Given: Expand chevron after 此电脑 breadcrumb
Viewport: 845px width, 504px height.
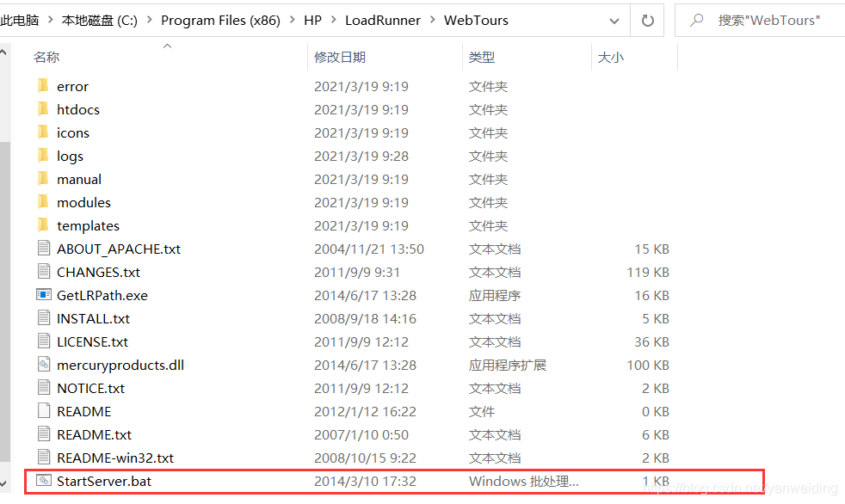Looking at the screenshot, I should click(x=51, y=20).
